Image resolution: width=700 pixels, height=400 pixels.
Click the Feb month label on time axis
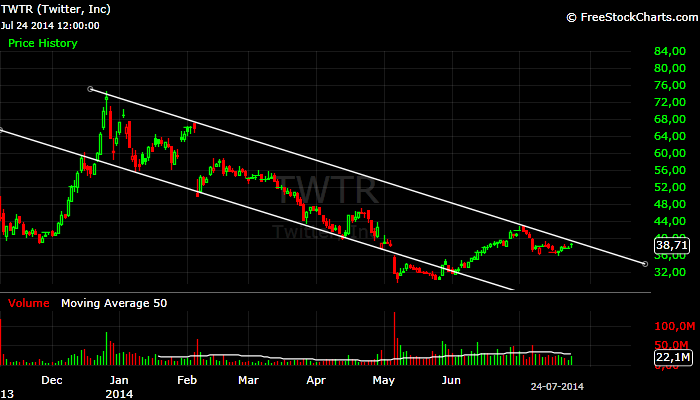[x=187, y=380]
